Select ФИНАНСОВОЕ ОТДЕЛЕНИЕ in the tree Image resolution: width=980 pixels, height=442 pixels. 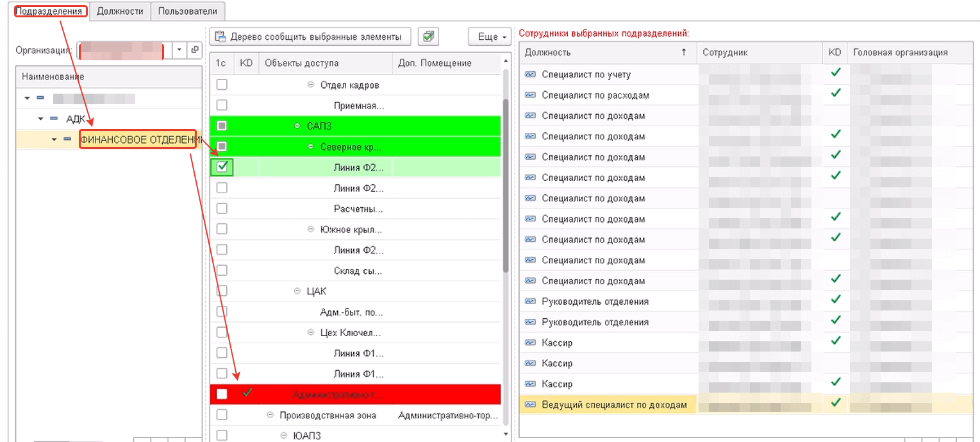137,139
